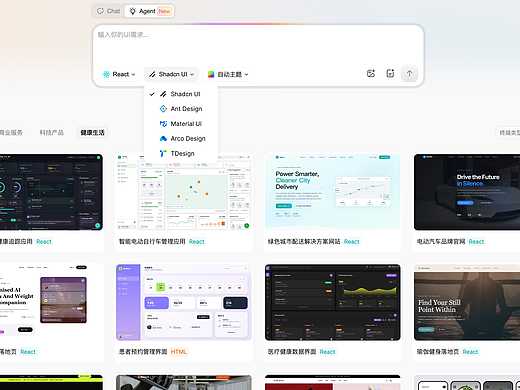520x390 pixels.
Task: Switch to Agent mode tab
Action: point(149,11)
